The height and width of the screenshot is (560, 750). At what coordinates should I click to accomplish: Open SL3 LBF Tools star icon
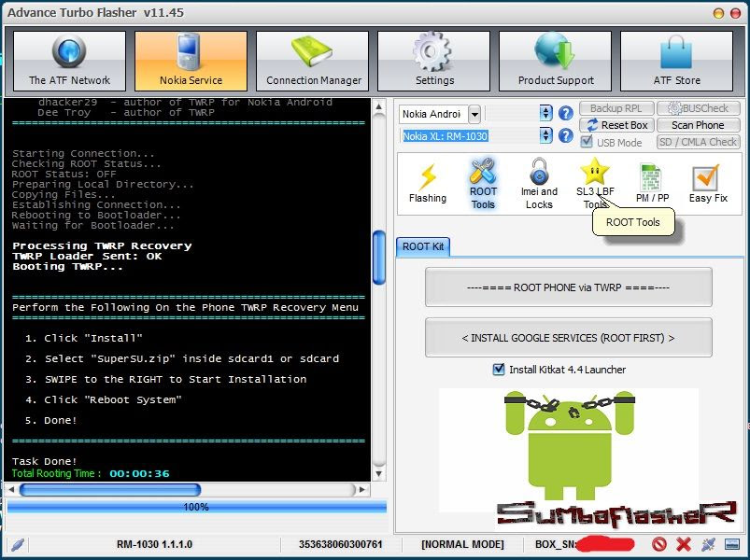595,184
